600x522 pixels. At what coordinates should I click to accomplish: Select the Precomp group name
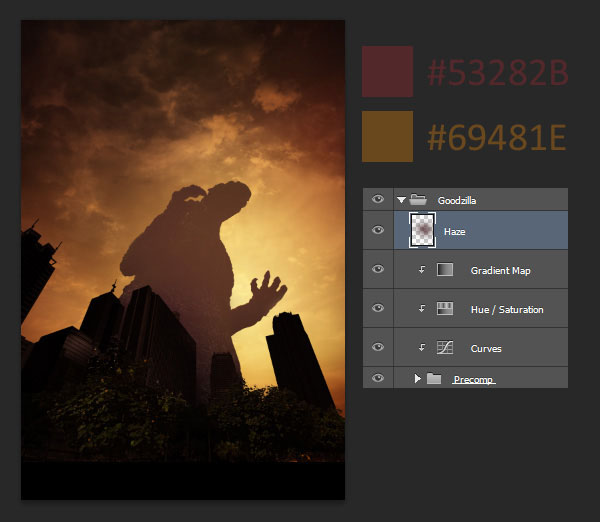tap(473, 380)
